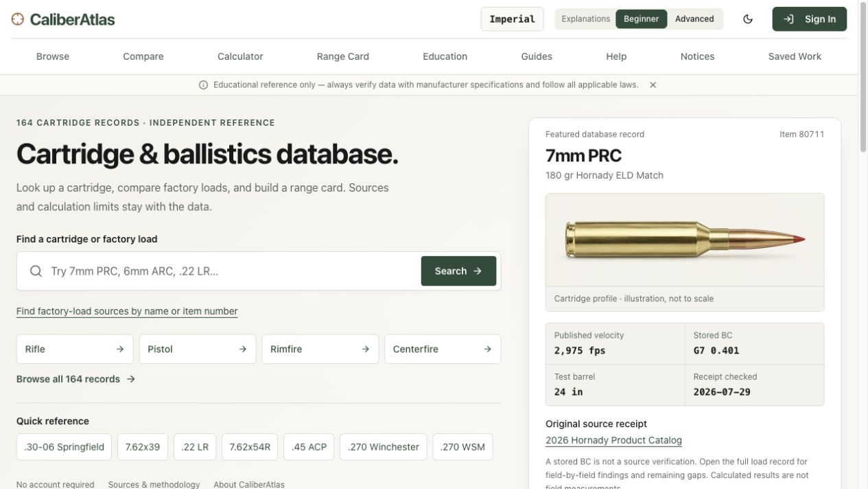Toggle dark mode moon icon
868x489 pixels.
[x=748, y=19]
